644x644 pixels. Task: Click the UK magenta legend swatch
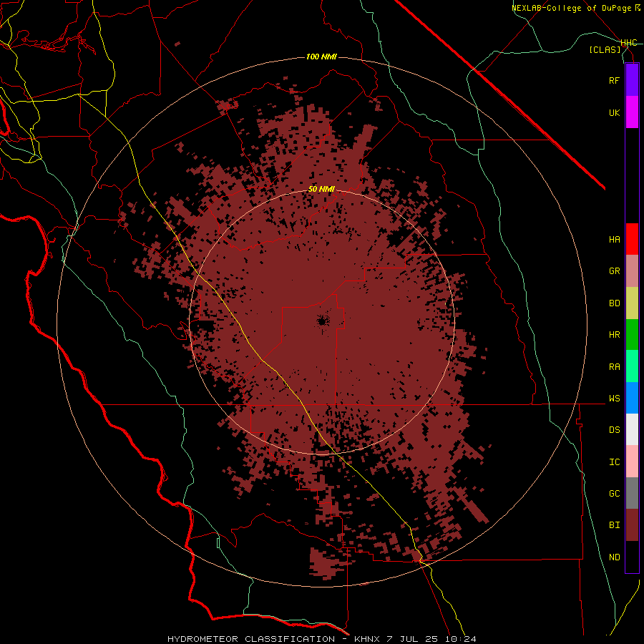pos(632,112)
